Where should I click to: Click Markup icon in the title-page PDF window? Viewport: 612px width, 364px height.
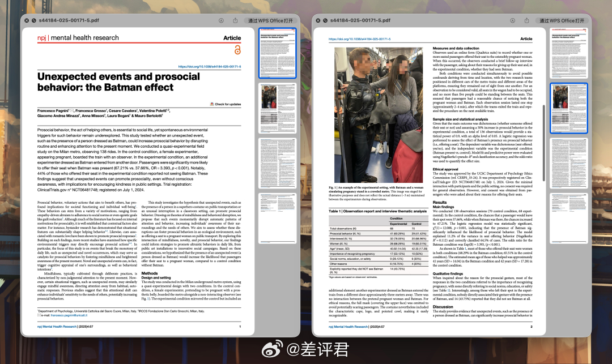click(220, 20)
